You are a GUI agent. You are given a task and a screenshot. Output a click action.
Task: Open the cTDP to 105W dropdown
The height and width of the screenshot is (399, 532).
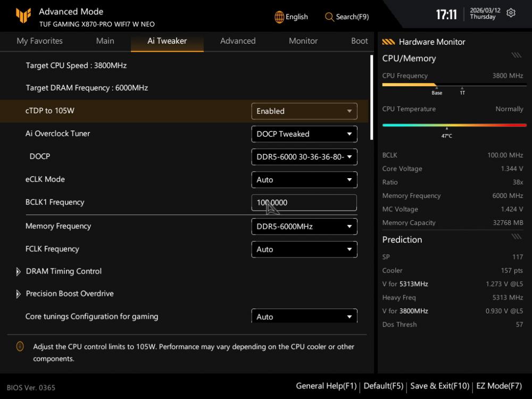(304, 111)
